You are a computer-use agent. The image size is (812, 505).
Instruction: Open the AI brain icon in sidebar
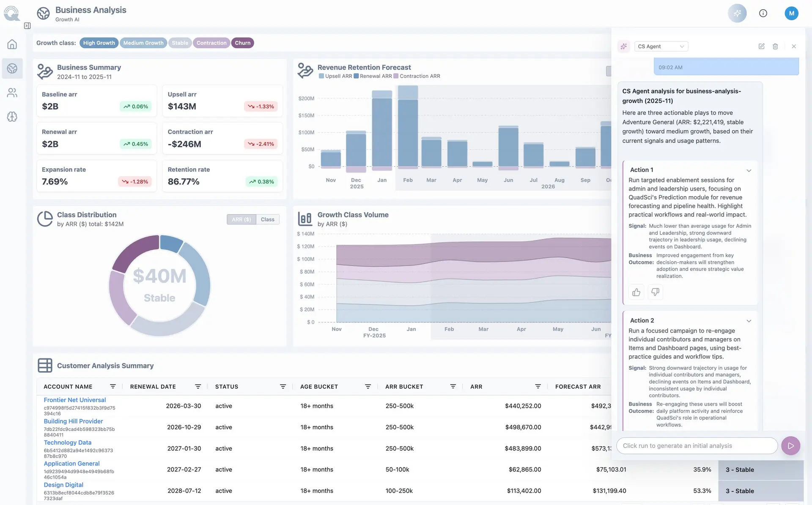click(12, 117)
